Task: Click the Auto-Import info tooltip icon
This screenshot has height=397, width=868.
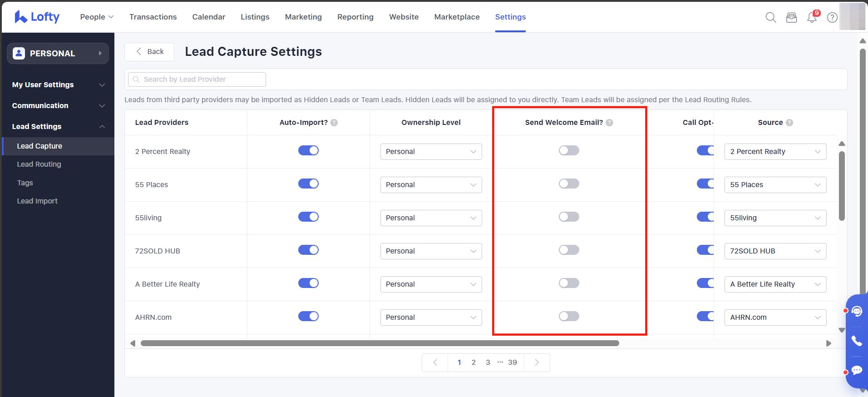Action: [x=334, y=123]
